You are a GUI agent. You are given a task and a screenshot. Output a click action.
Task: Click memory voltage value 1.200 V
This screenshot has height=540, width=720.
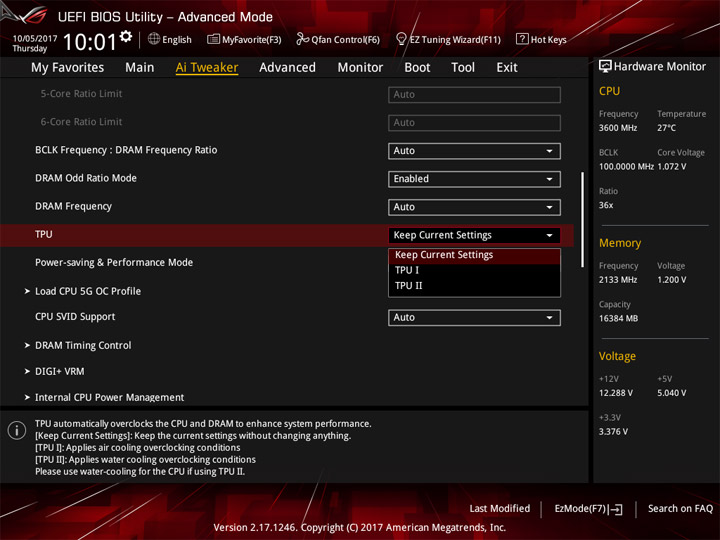(672, 280)
